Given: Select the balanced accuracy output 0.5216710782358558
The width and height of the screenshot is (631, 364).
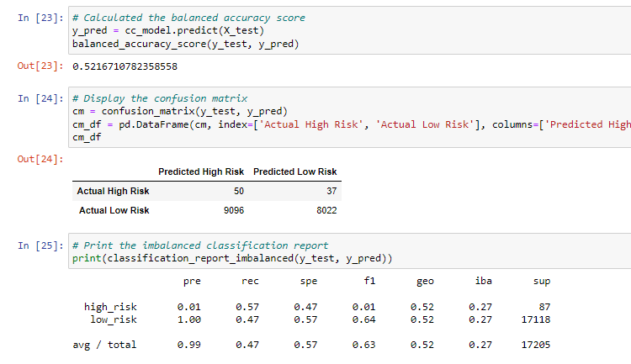Looking at the screenshot, I should pyautogui.click(x=125, y=66).
